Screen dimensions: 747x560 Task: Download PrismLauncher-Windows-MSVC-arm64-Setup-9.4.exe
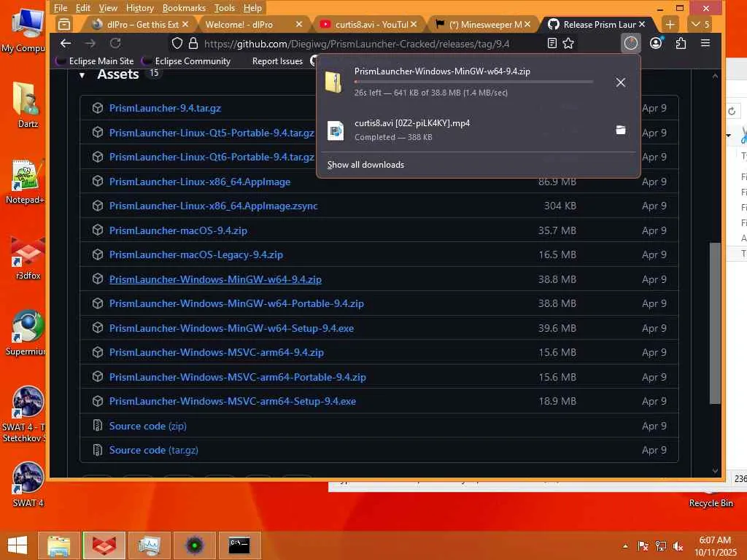[x=233, y=401]
